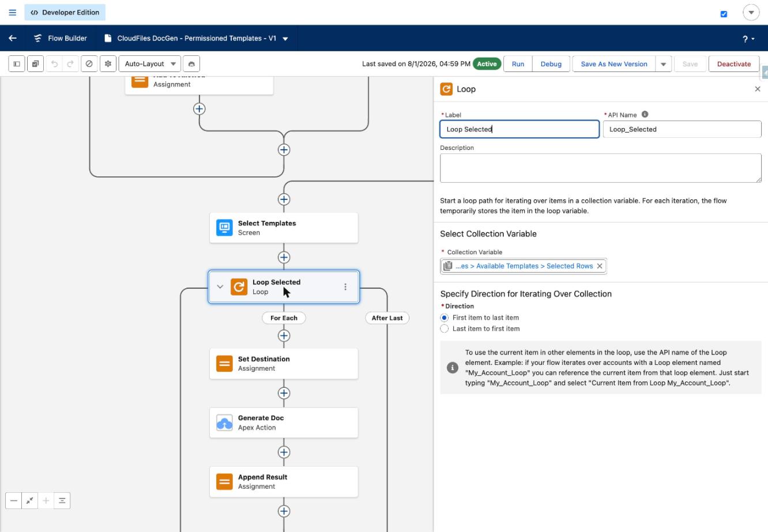Click the icon button right of Auto-Layout
Screen dimensions: 768x532
point(192,64)
